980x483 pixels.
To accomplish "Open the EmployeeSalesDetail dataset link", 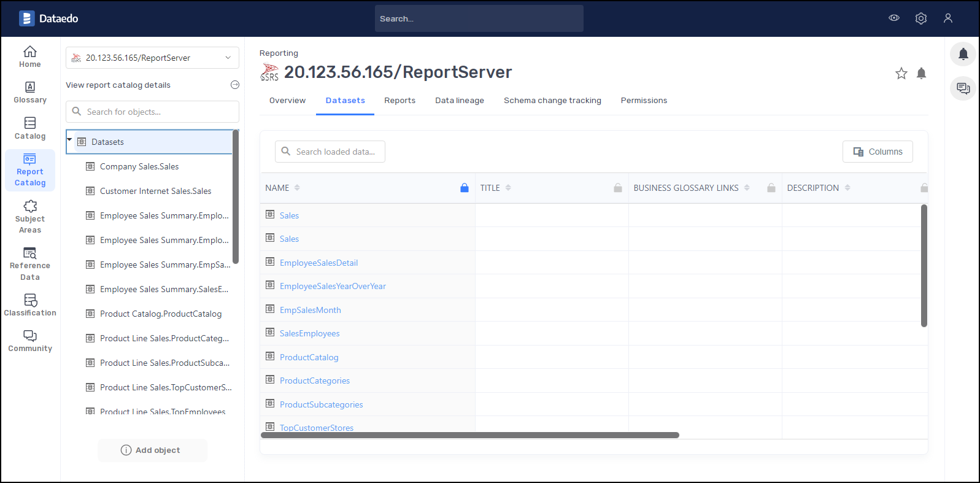I will click(x=318, y=263).
